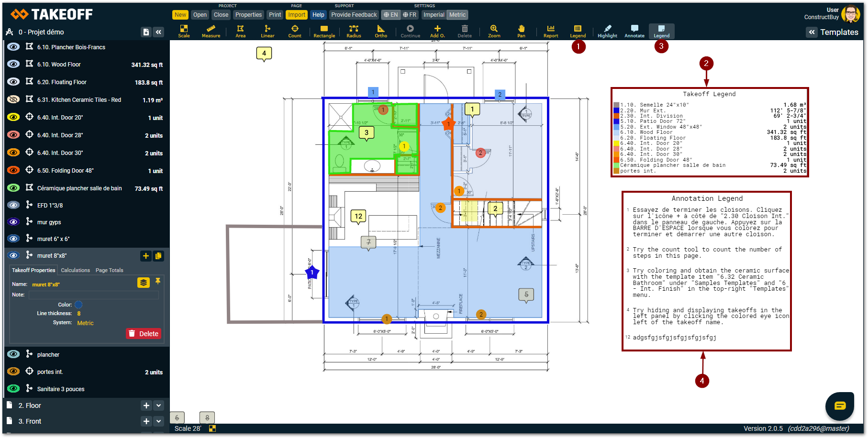Switch to the Calculations tab
The height and width of the screenshot is (438, 868).
[75, 270]
